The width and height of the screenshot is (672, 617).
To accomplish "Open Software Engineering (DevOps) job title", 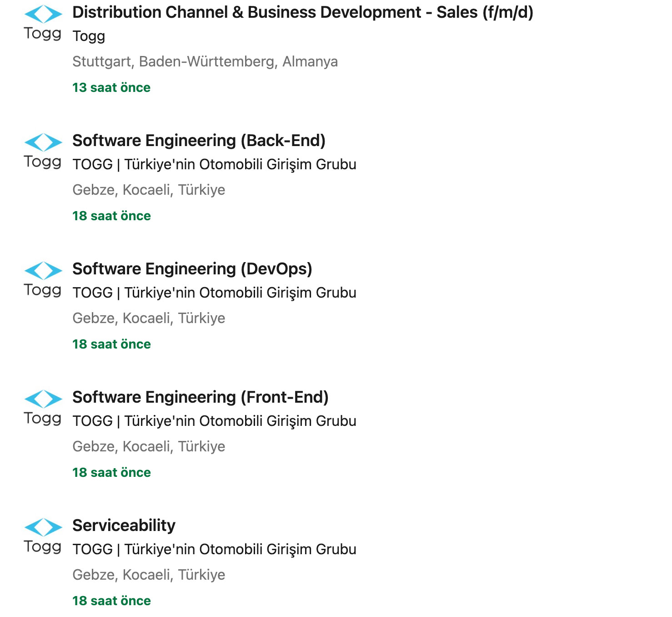I will [192, 269].
